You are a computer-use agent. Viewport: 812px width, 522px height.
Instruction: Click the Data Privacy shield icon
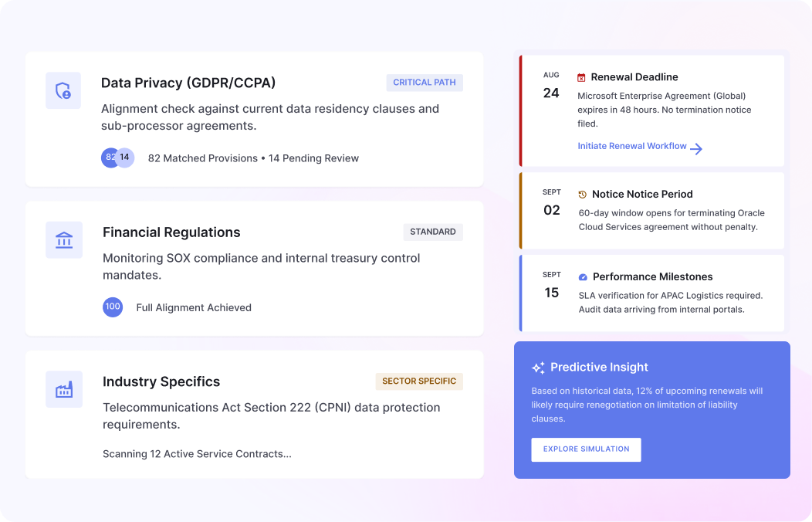point(63,90)
